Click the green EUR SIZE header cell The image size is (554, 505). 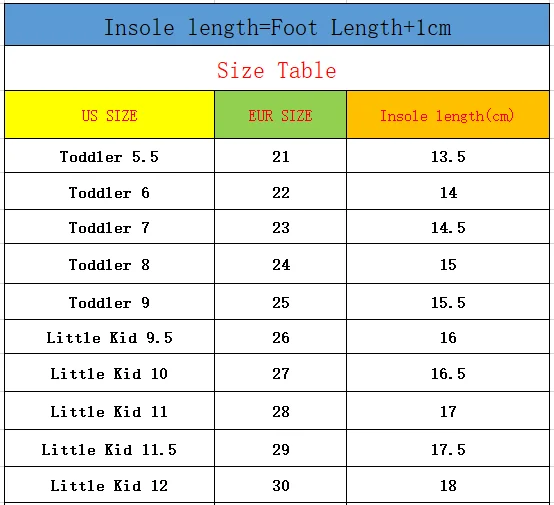(281, 115)
